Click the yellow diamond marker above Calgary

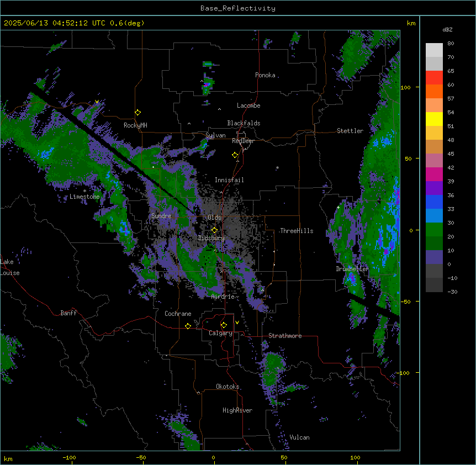pyautogui.click(x=224, y=325)
